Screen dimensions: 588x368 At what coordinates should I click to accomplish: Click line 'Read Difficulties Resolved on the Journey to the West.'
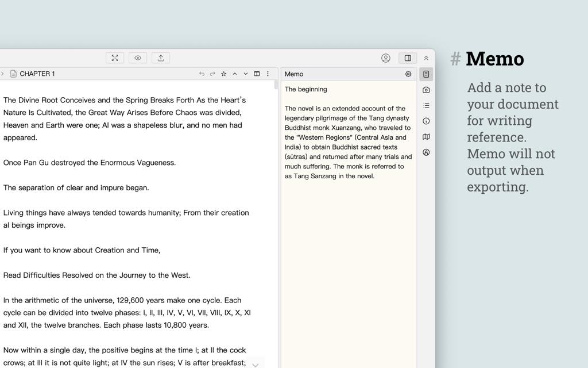click(x=96, y=275)
